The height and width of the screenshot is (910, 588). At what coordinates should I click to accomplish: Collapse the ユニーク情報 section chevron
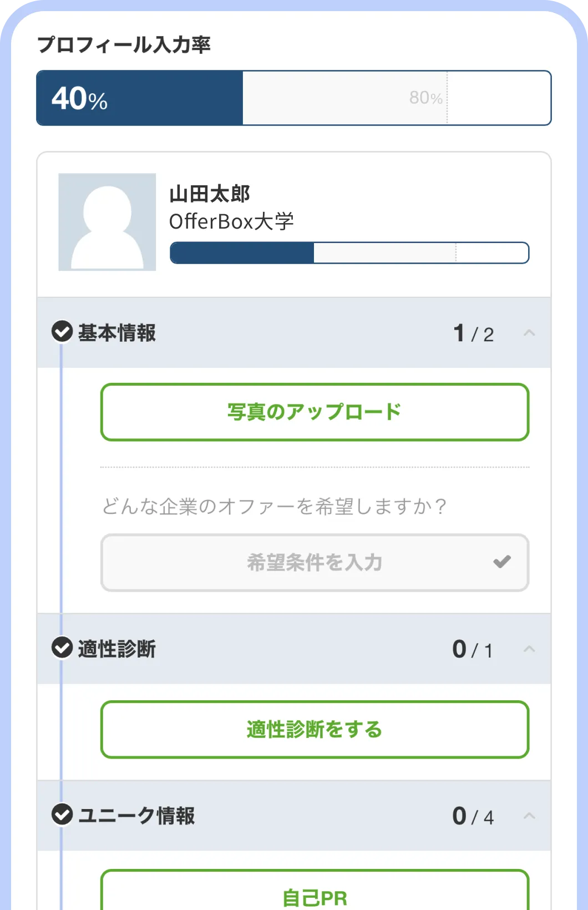pyautogui.click(x=529, y=816)
